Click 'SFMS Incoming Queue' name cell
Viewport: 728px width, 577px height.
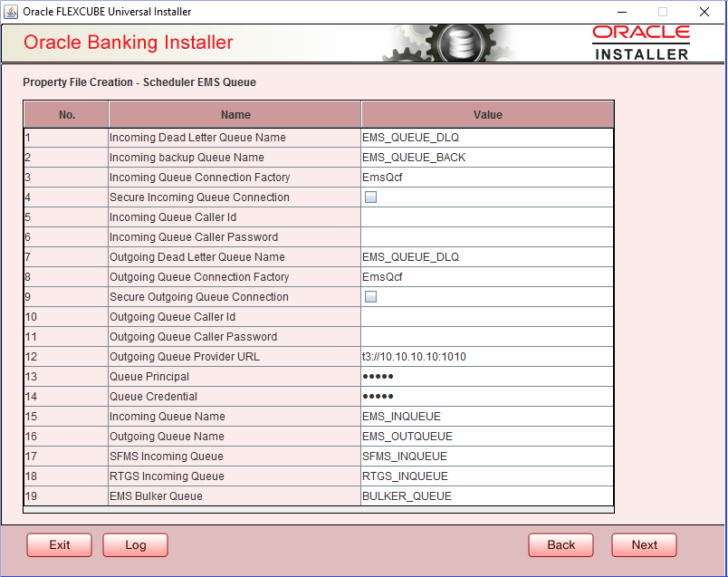pos(235,457)
